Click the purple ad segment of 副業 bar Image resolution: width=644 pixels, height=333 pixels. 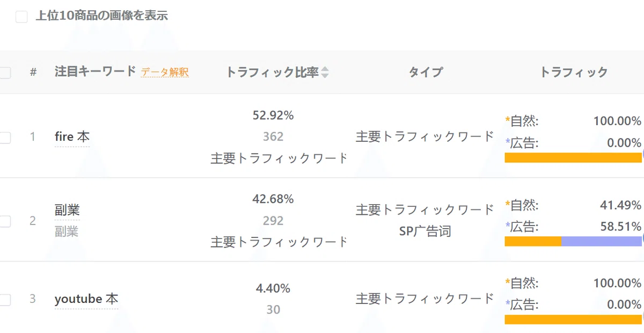(602, 241)
